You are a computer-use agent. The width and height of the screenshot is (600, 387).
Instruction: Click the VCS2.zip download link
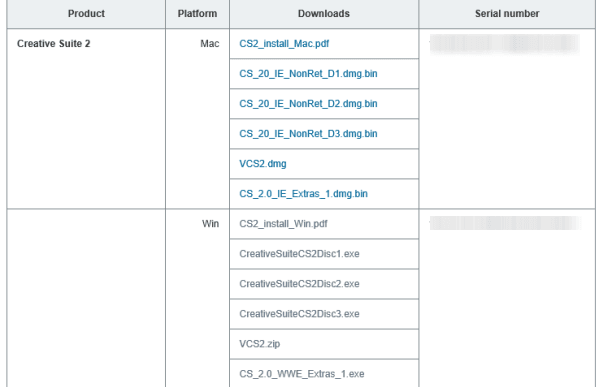point(259,344)
